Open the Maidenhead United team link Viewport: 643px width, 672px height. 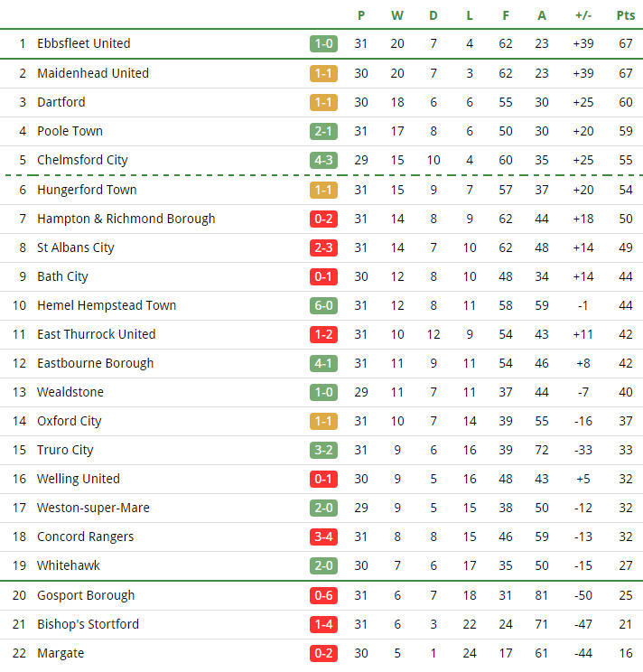(93, 73)
